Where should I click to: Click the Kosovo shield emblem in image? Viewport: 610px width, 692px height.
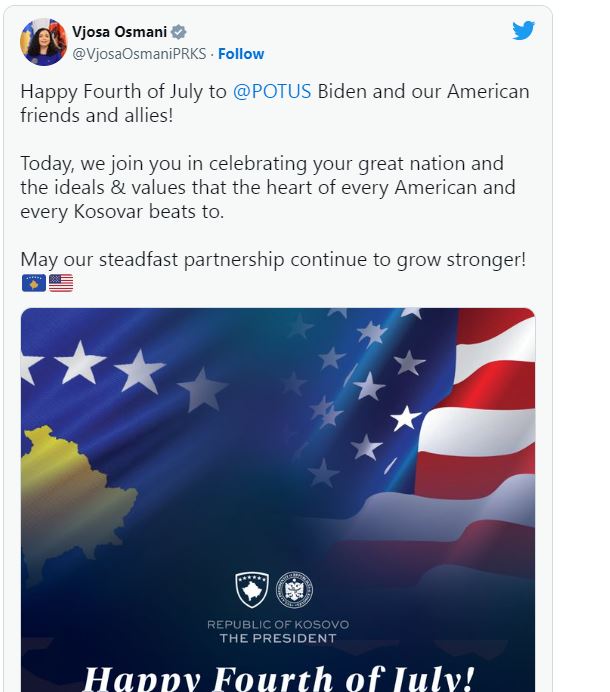click(x=252, y=590)
